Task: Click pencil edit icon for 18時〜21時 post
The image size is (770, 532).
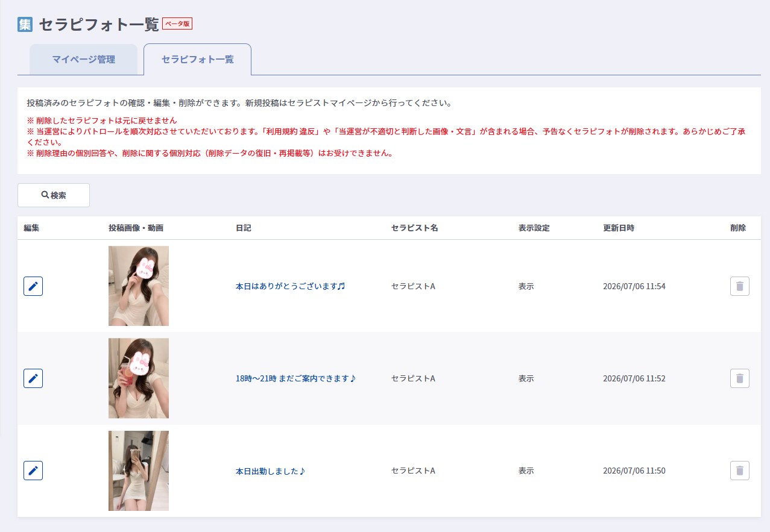Action: pos(33,378)
